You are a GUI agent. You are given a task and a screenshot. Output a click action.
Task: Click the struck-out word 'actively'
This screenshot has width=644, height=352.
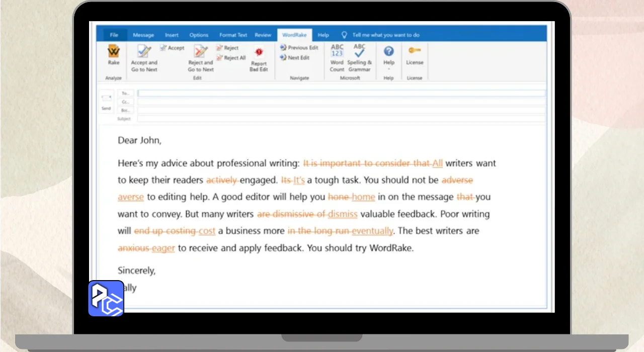coord(222,180)
